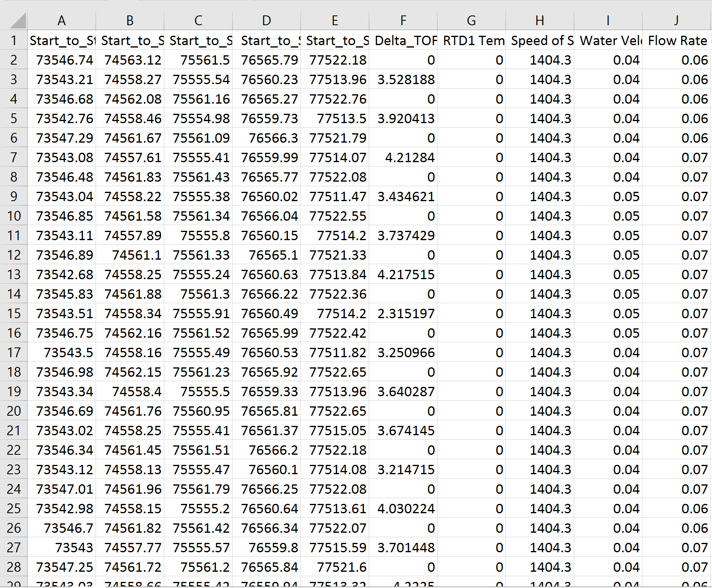Click cell B27 with 74557.77
Viewport: 712px width, 588px height.
[x=130, y=547]
